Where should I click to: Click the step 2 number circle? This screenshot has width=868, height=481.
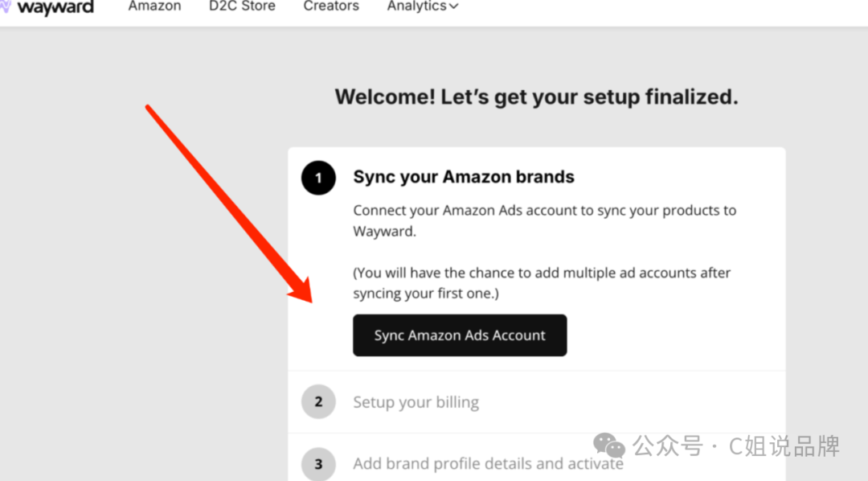pyautogui.click(x=318, y=401)
